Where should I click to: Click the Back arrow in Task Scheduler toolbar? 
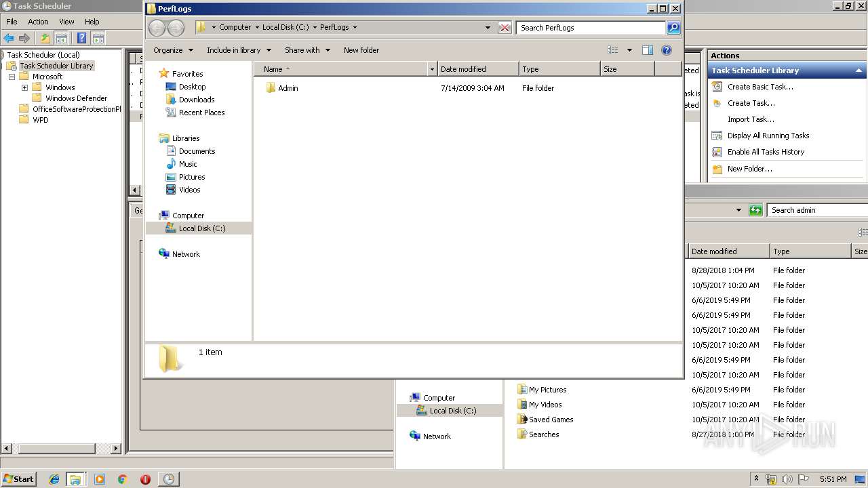click(9, 39)
